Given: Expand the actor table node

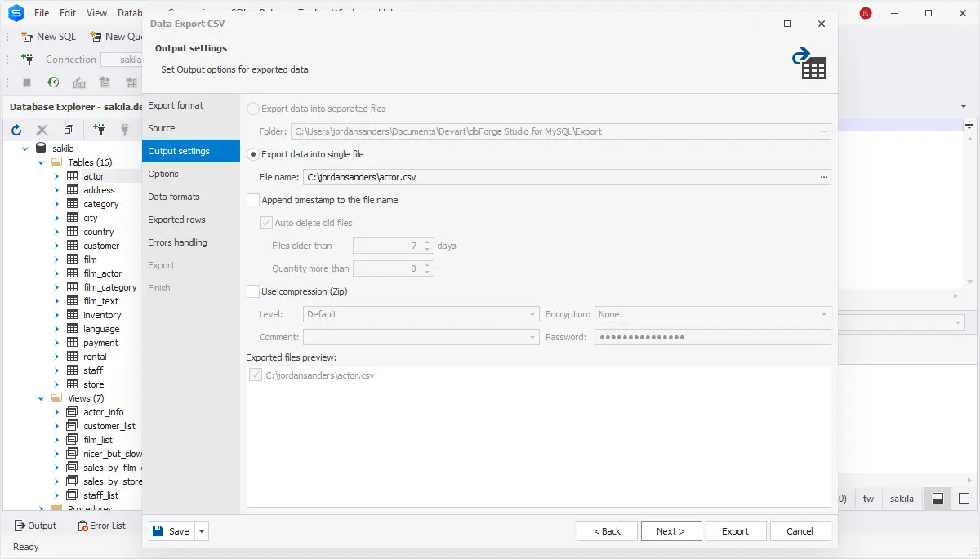Looking at the screenshot, I should point(57,176).
